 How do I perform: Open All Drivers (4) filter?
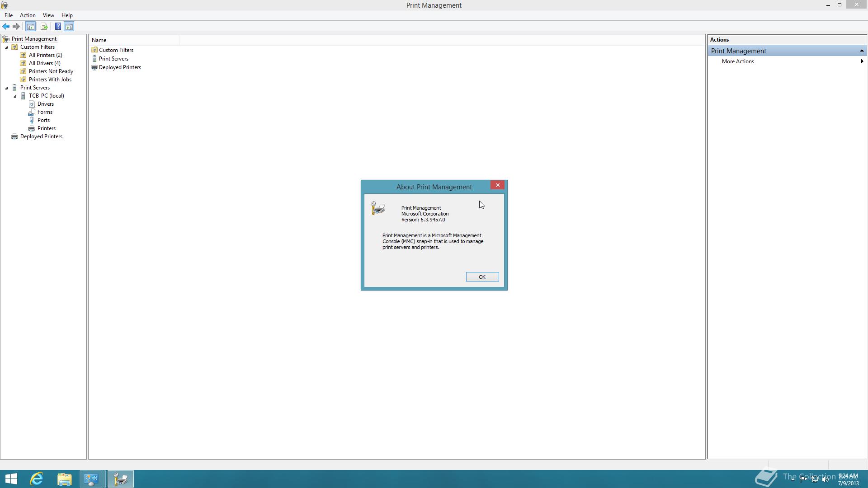click(x=44, y=63)
